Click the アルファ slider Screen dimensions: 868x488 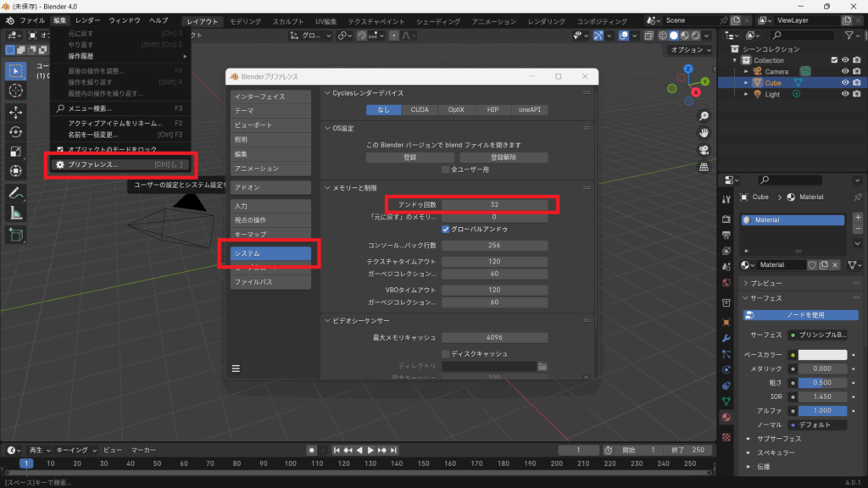(822, 411)
